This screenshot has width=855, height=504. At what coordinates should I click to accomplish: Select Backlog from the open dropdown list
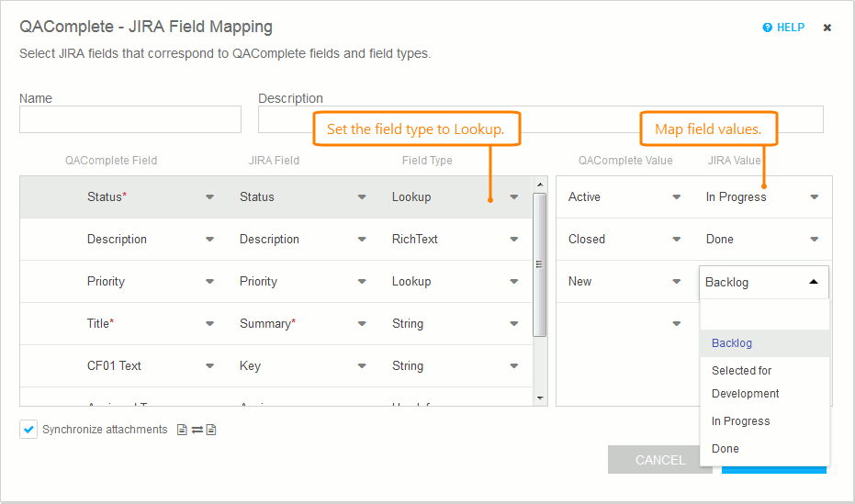pos(732,343)
